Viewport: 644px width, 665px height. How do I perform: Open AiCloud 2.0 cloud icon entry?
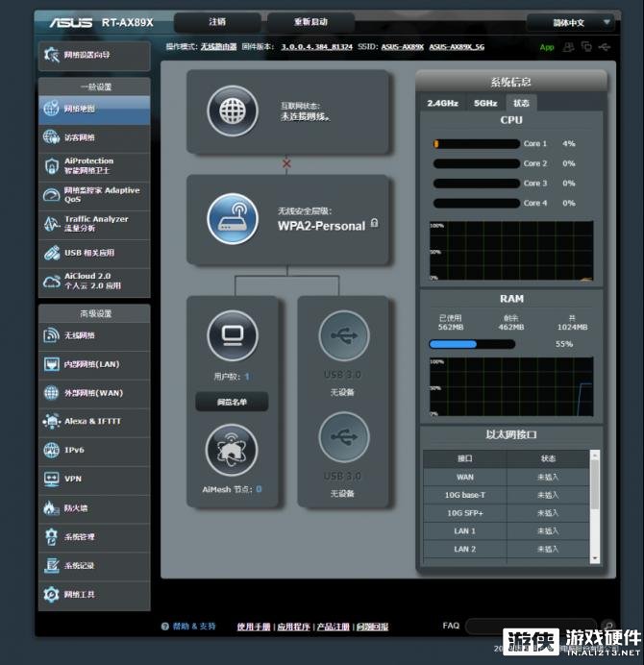[x=51, y=282]
